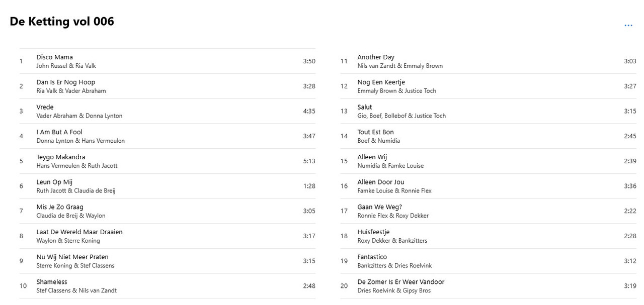Select the track Disco Mama
This screenshot has height=305, width=644.
(x=168, y=61)
